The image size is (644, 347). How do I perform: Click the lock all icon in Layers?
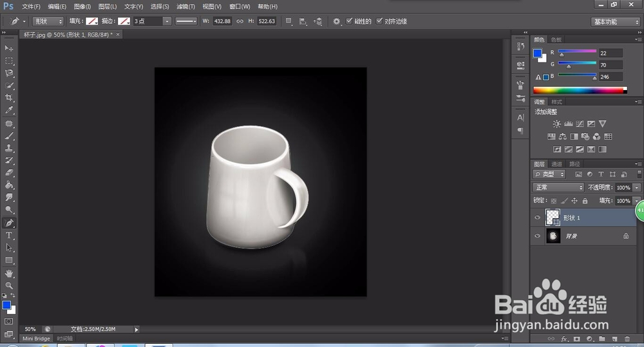[585, 201]
